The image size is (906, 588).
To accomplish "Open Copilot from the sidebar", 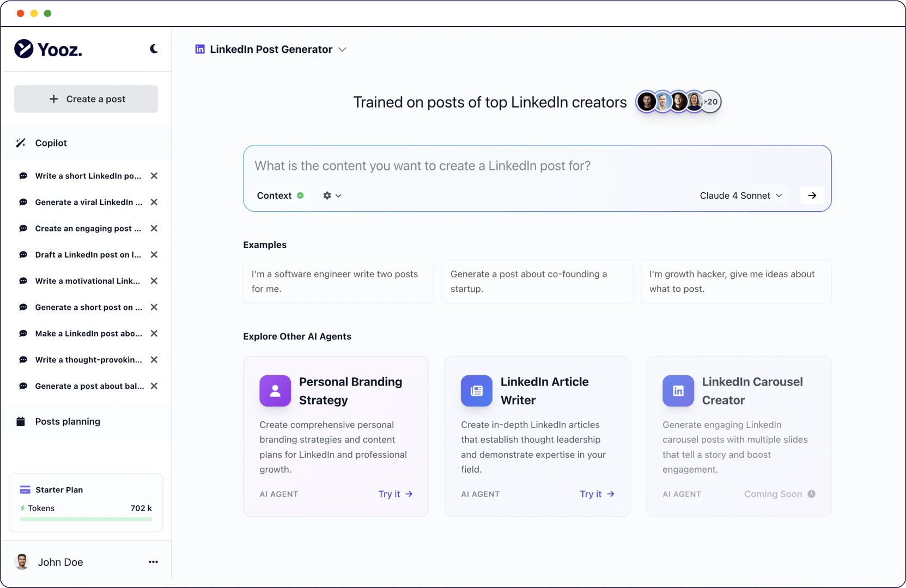I will coord(51,143).
